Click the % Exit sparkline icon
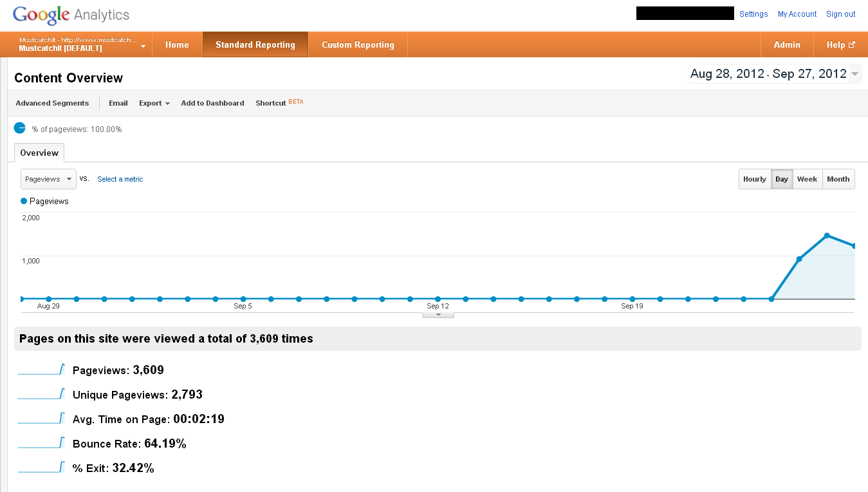 pos(41,468)
